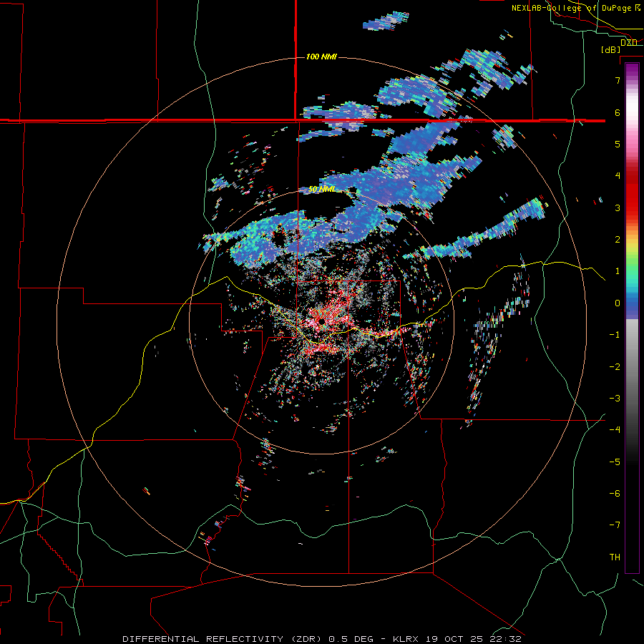Select the "-6" value on color scale

click(615, 493)
